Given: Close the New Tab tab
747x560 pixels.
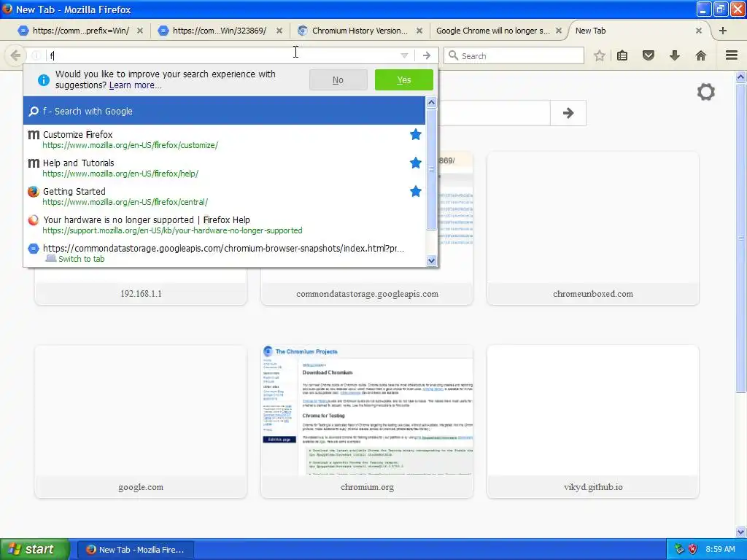Looking at the screenshot, I should click(x=698, y=31).
